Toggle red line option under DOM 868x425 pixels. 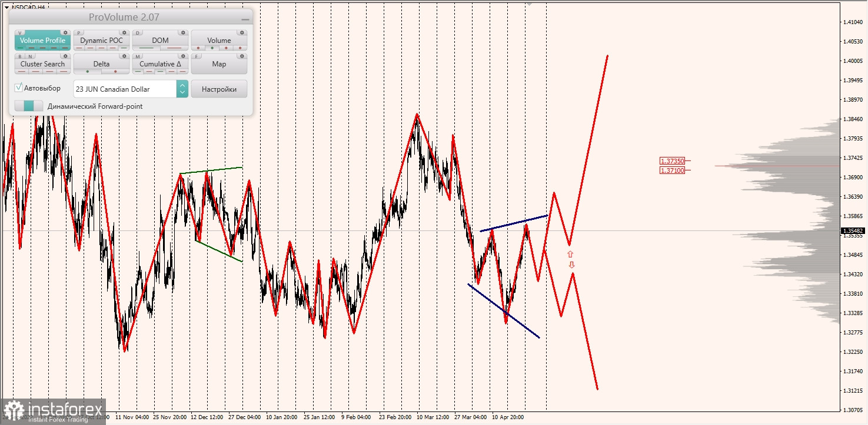pos(174,48)
